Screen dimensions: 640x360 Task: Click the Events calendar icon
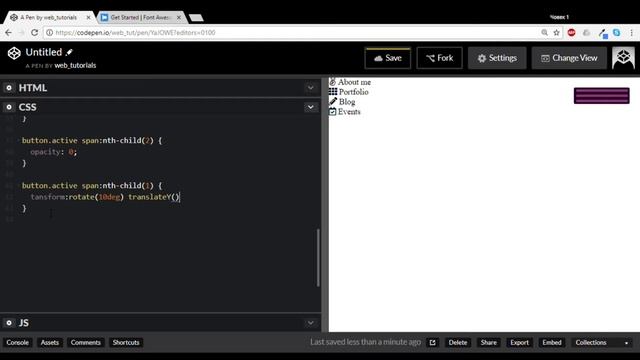[x=333, y=111]
